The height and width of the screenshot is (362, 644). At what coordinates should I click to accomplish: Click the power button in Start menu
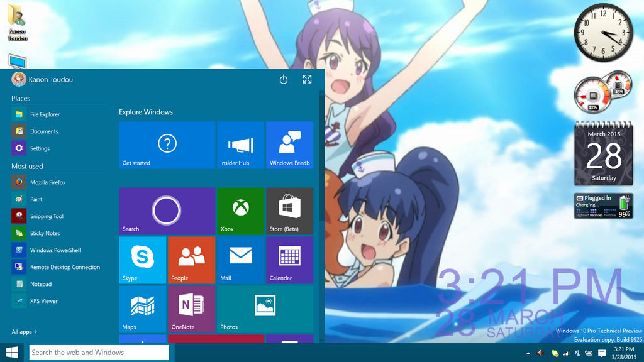point(284,79)
